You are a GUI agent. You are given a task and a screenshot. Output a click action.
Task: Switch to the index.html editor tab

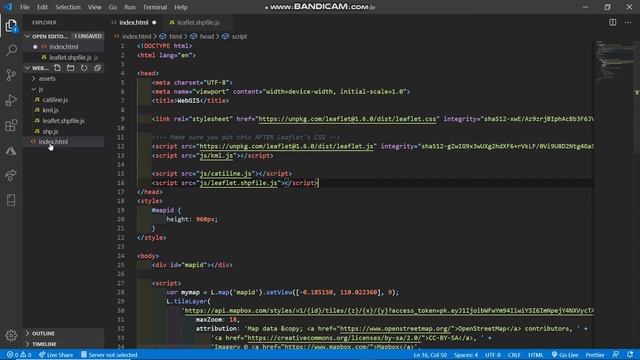133,22
